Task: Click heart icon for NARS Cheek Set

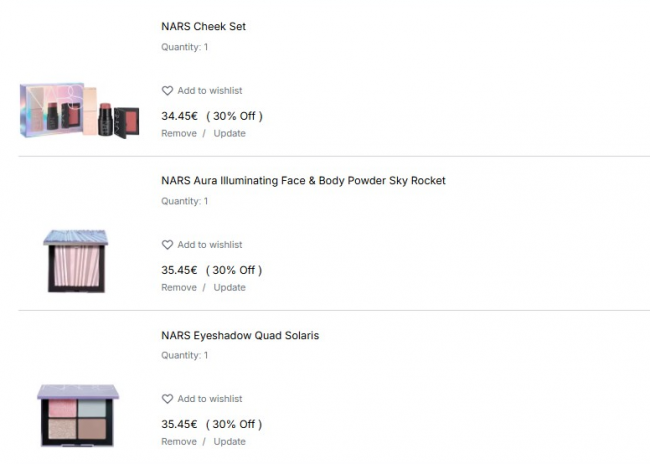Action: pyautogui.click(x=167, y=91)
